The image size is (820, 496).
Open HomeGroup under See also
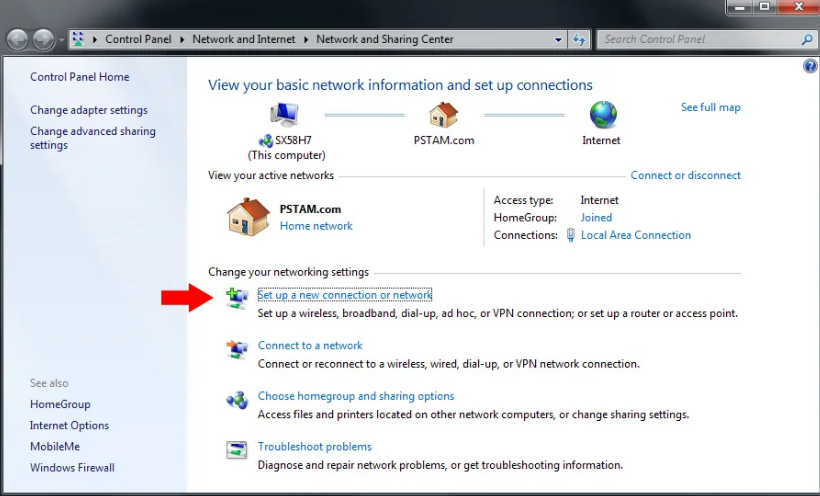[x=60, y=404]
